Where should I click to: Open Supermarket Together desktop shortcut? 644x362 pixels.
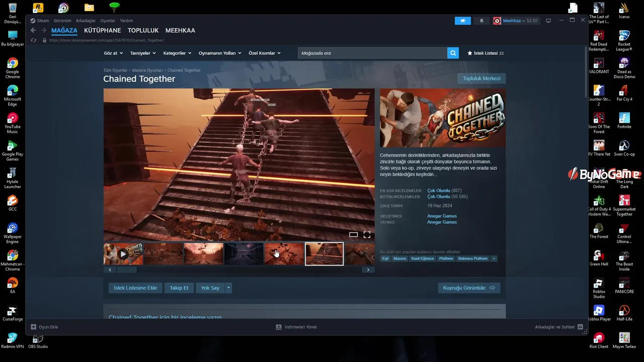(624, 206)
